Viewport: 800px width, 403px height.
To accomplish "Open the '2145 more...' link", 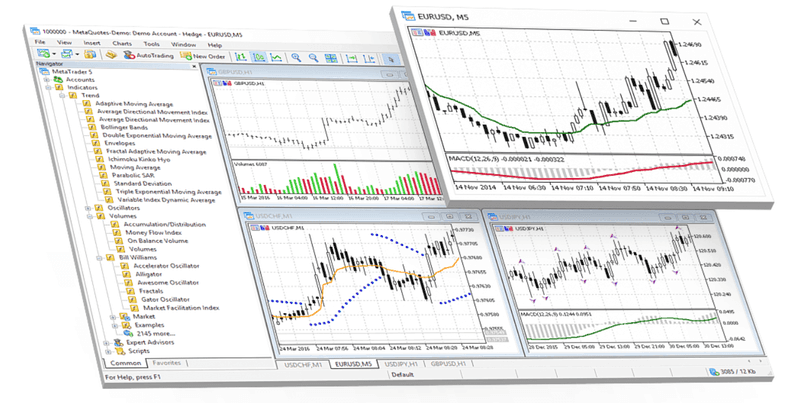I will [x=155, y=334].
